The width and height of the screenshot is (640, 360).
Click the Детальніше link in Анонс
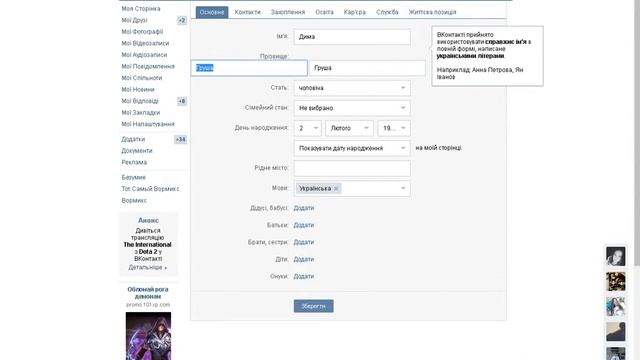[148, 268]
